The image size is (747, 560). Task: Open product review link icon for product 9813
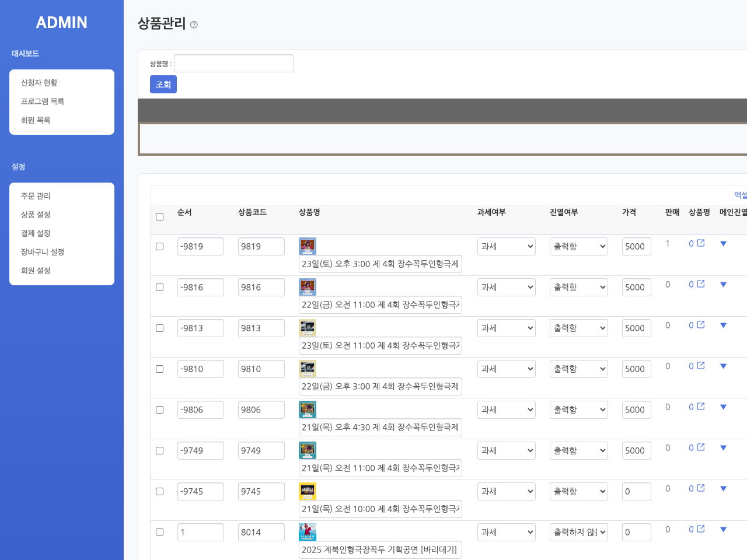pyautogui.click(x=701, y=325)
